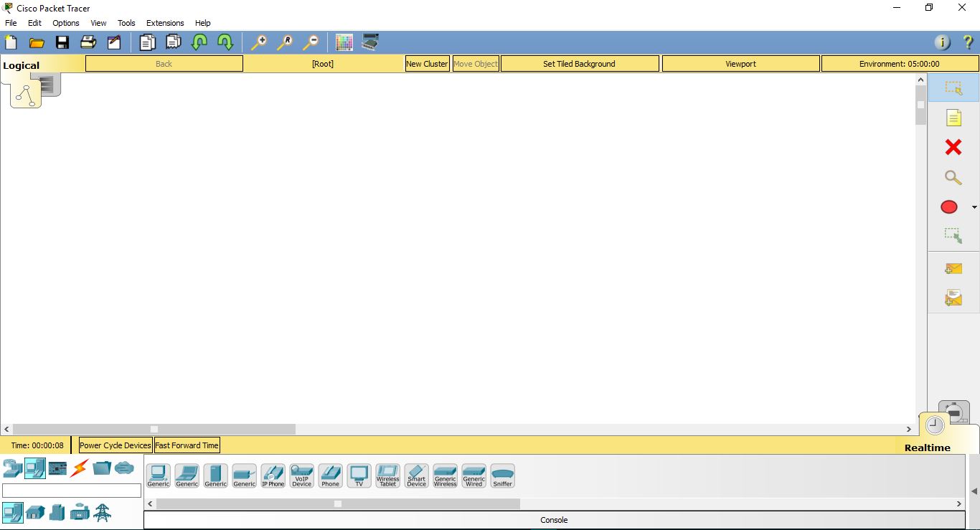
Task: Open the custom devices dialog icon
Action: [370, 42]
